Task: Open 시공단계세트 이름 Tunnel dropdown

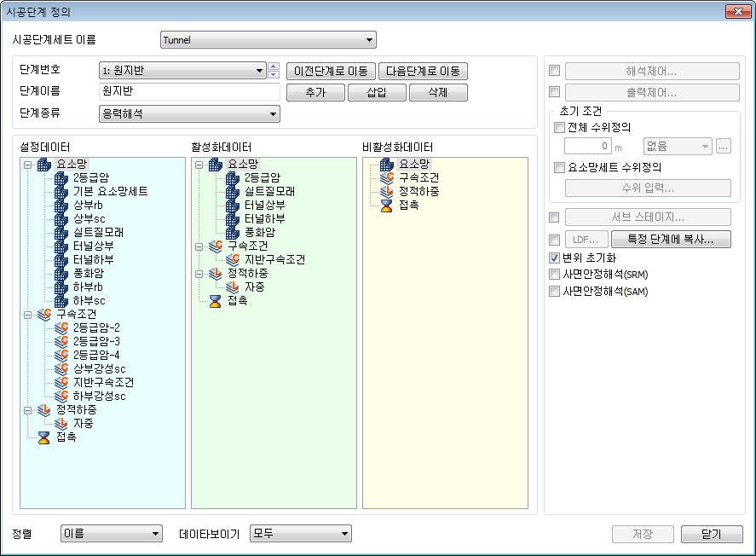Action: [268, 39]
